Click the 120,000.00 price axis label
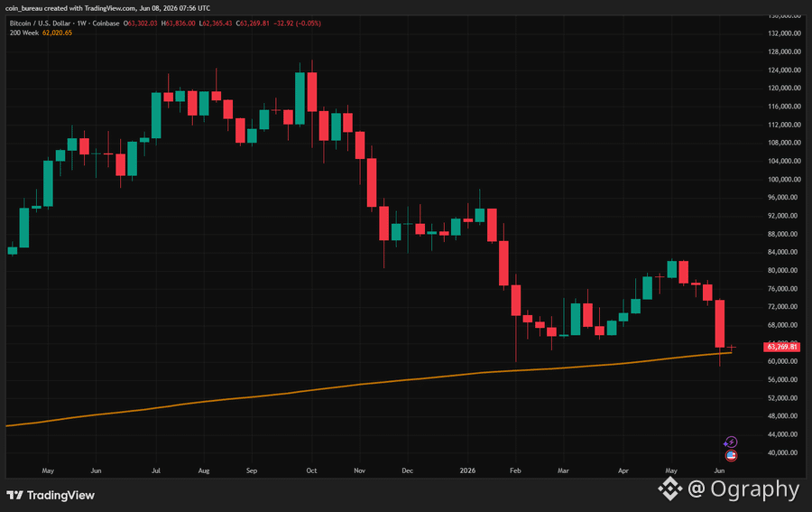812x512 pixels. pos(783,88)
